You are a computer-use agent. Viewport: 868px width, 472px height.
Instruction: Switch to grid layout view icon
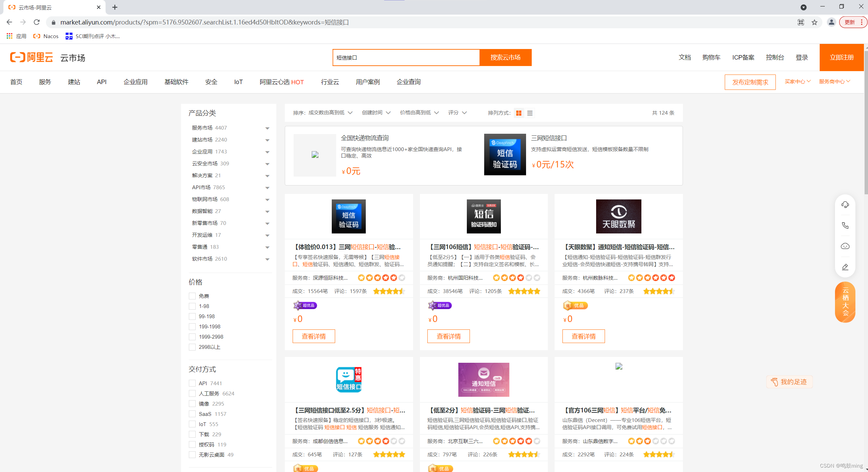(519, 113)
